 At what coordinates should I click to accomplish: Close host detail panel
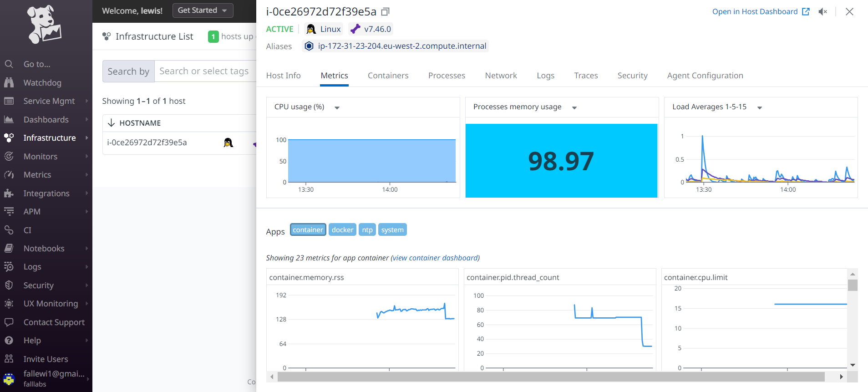[849, 12]
